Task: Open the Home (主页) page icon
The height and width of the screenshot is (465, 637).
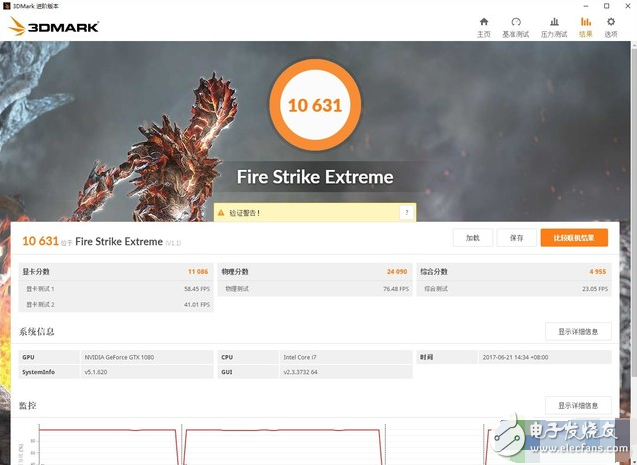Action: [484, 22]
